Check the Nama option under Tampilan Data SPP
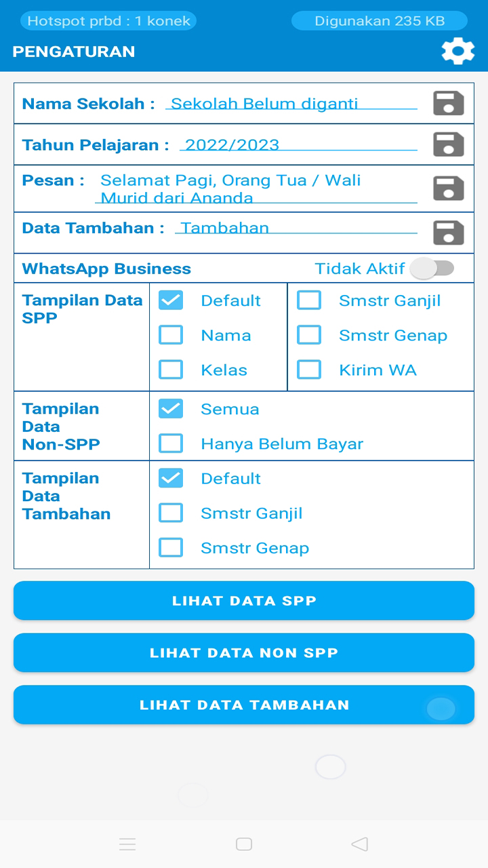 click(171, 335)
